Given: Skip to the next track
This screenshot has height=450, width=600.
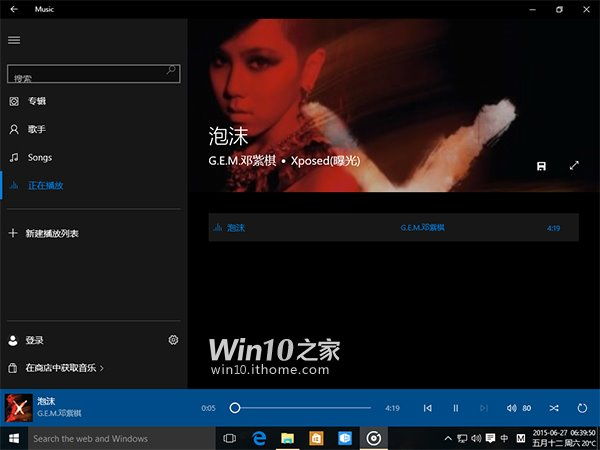Looking at the screenshot, I should point(484,408).
